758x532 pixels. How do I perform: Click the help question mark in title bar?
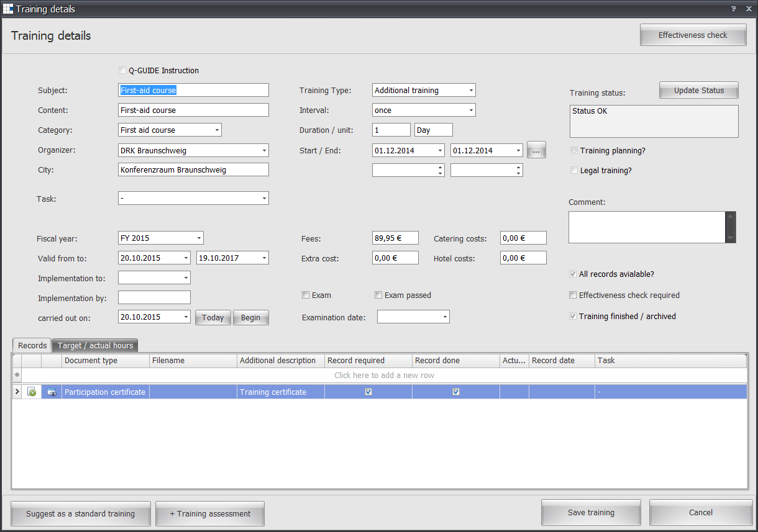[733, 9]
